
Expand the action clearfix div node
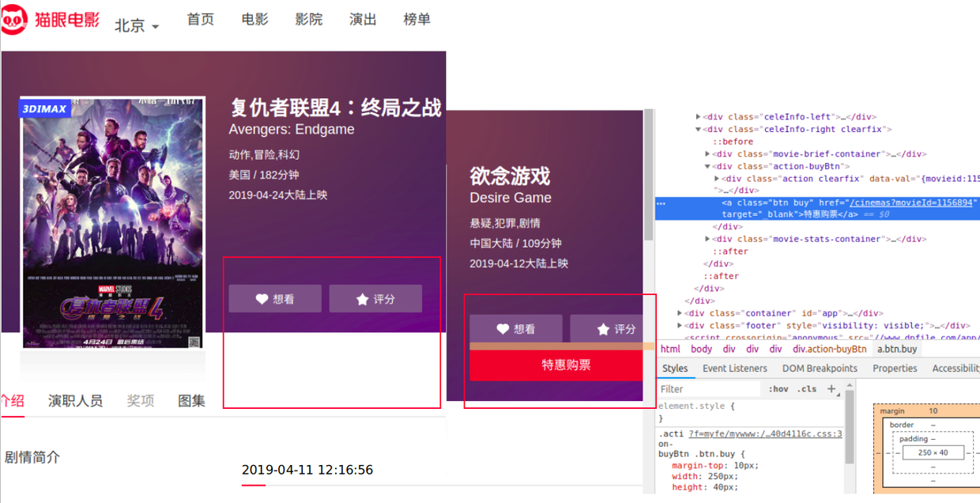point(717,179)
